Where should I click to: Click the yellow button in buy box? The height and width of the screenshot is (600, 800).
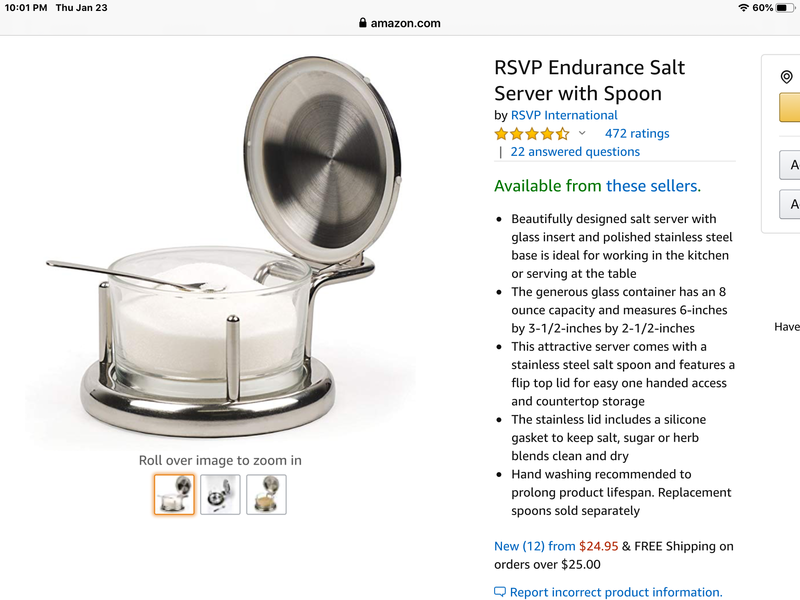789,107
